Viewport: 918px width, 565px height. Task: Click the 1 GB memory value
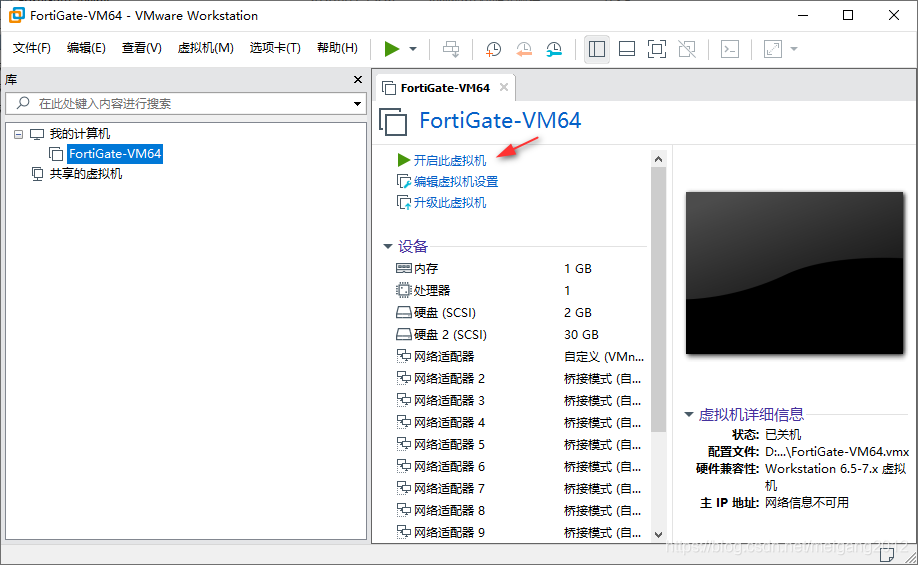click(x=578, y=269)
